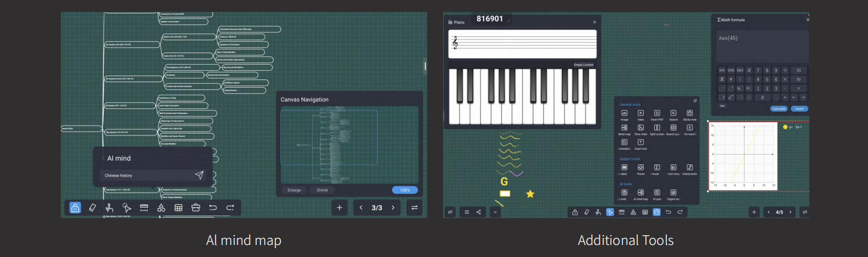Toggle the Rad angle mode button

pos(722,106)
